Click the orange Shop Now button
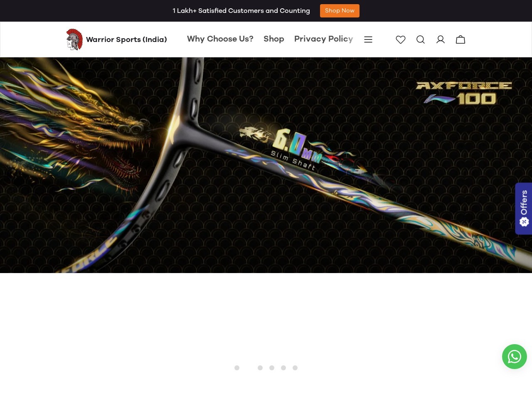 tap(340, 11)
